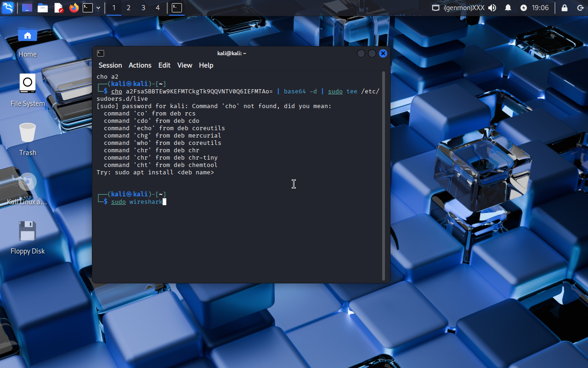This screenshot has width=588, height=368.
Task: Open the Help menu
Action: (206, 65)
